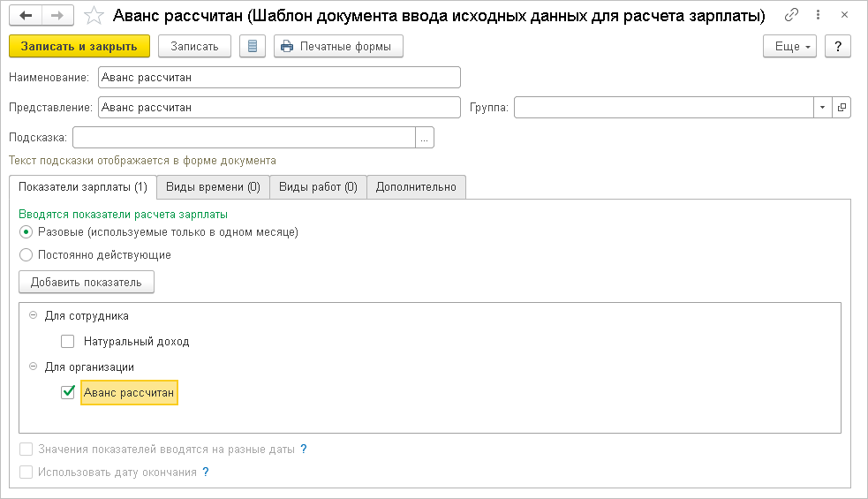Show help for Использовать дату окончания
Viewport: 868px width, 499px height.
(206, 472)
